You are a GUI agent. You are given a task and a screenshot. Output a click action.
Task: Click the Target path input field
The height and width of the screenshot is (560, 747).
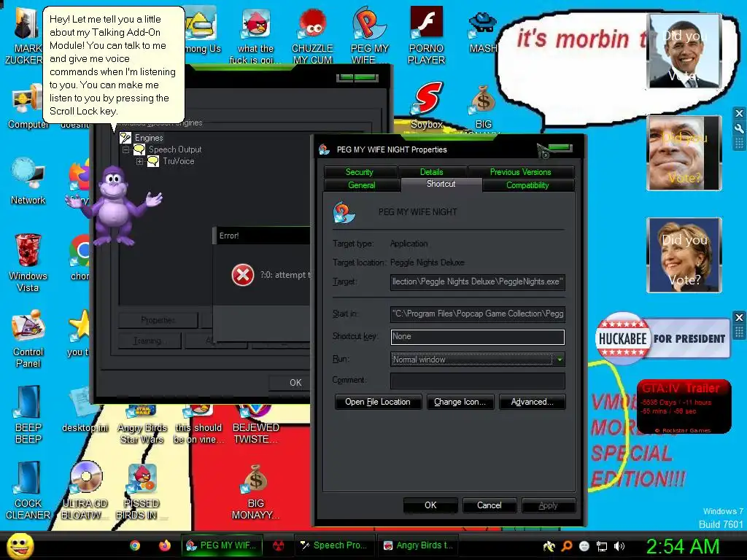click(x=477, y=282)
